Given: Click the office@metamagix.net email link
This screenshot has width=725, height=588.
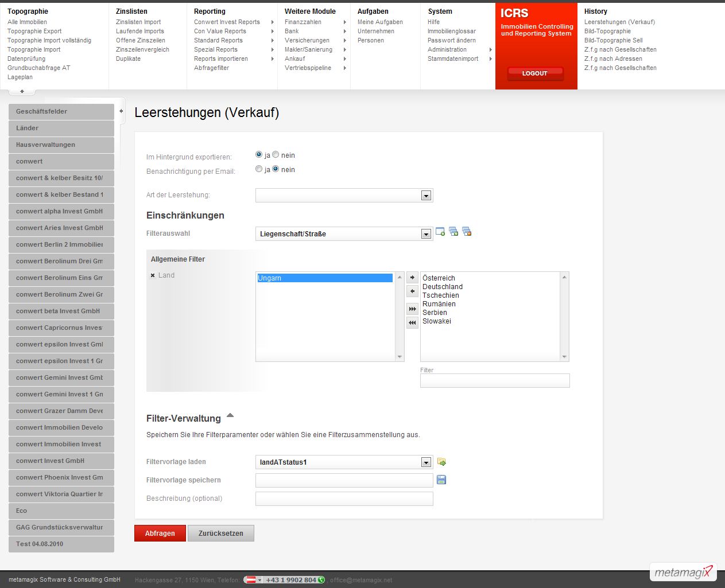Looking at the screenshot, I should (361, 580).
